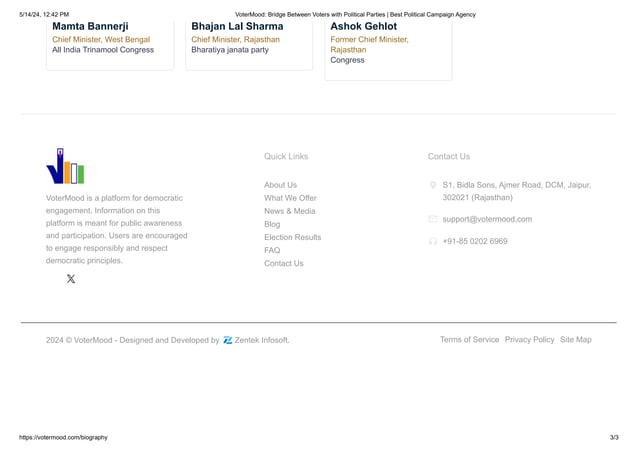Screen dimensions: 638x451
Task: Click the email envelope icon
Action: [x=433, y=219]
